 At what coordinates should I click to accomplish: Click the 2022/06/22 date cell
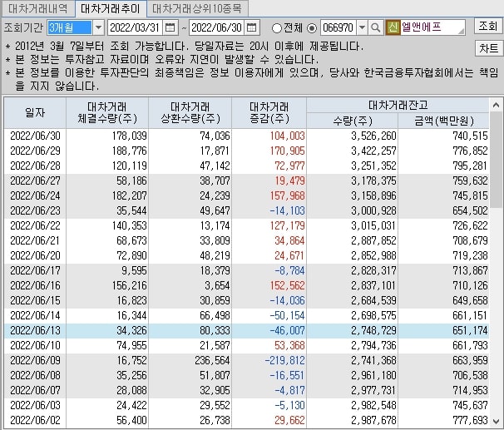pyautogui.click(x=35, y=225)
